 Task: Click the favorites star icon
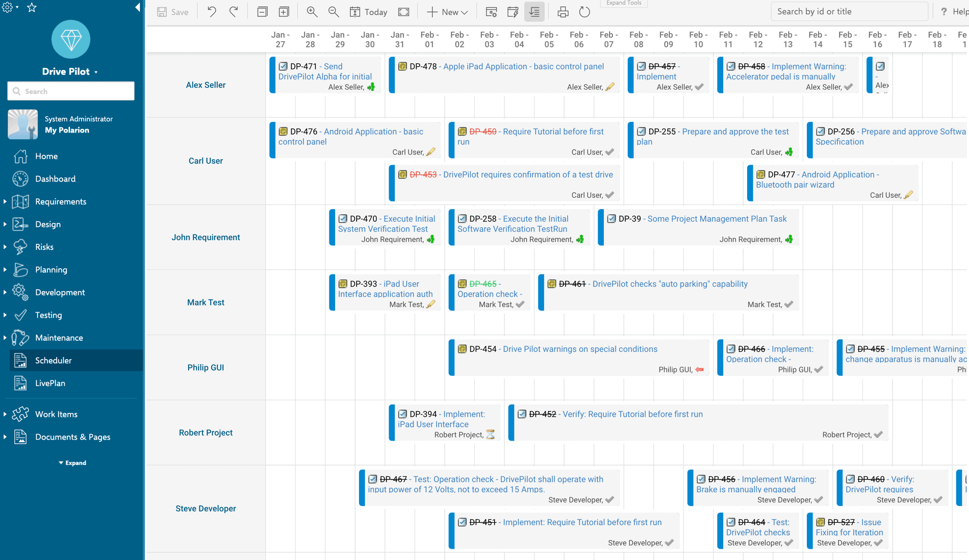[x=32, y=7]
